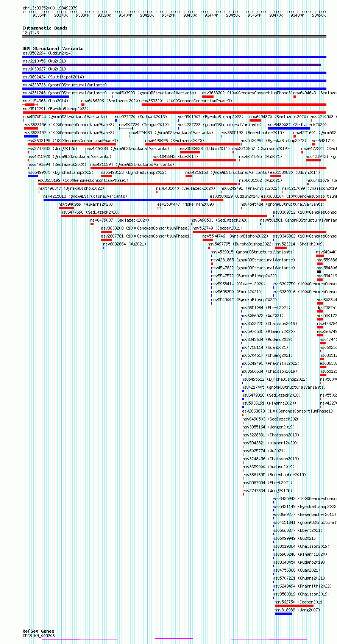Open nsv523214 (Shaikh2009) variant
Viewport: 337px width, 644px height.
coord(300,244)
